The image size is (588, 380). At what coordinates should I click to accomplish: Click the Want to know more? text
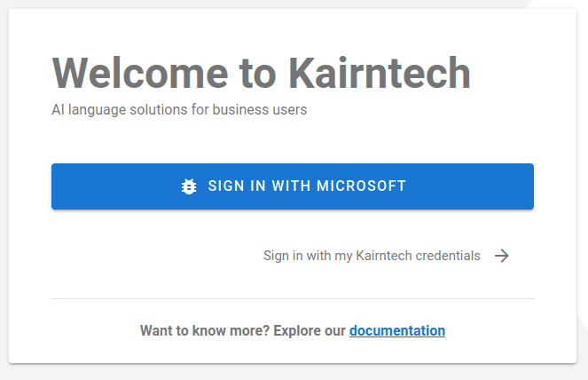tap(205, 331)
